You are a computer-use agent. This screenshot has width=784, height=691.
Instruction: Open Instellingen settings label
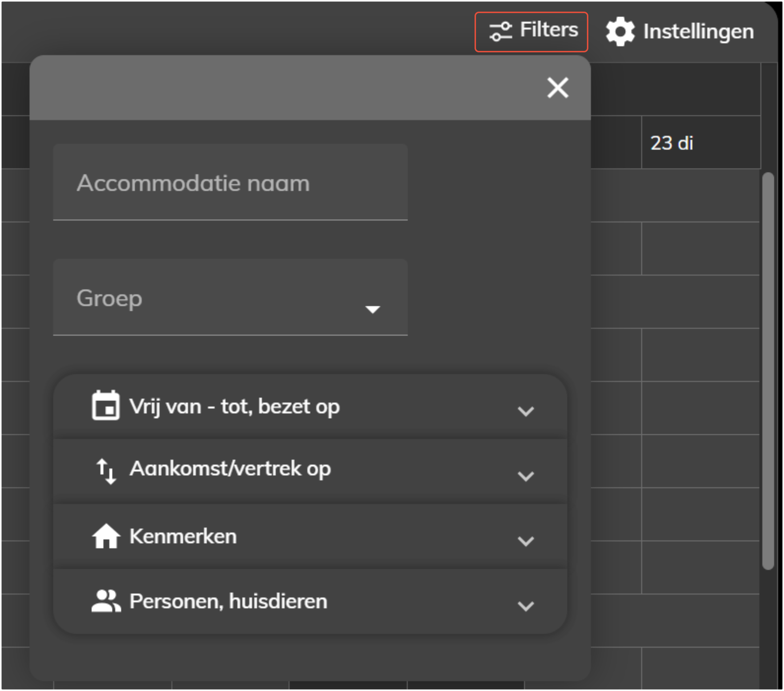698,32
